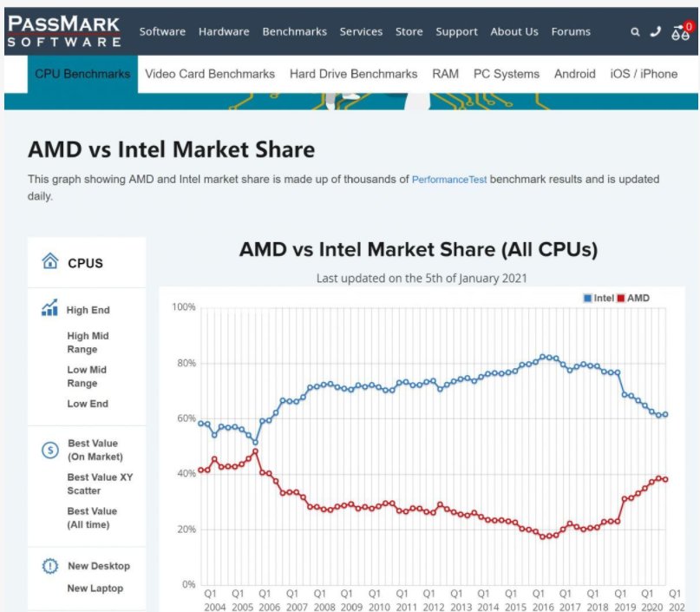Toggle the AMD series in legend
The height and width of the screenshot is (612, 700).
638,298
